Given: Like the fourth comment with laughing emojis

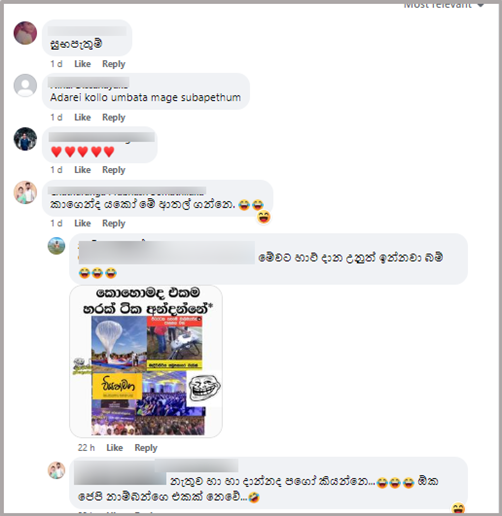Looking at the screenshot, I should tap(82, 223).
